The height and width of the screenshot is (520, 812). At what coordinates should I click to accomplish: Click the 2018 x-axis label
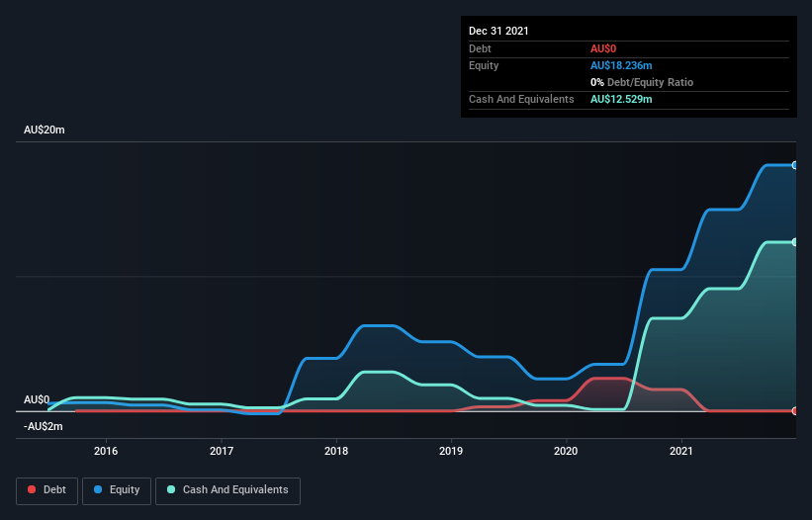336,451
